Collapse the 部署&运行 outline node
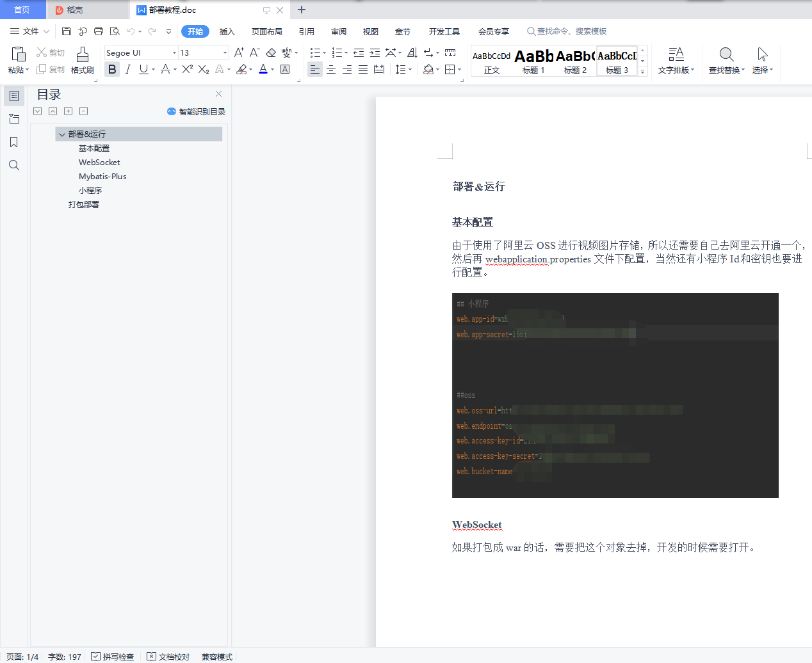The height and width of the screenshot is (663, 812). pyautogui.click(x=62, y=134)
